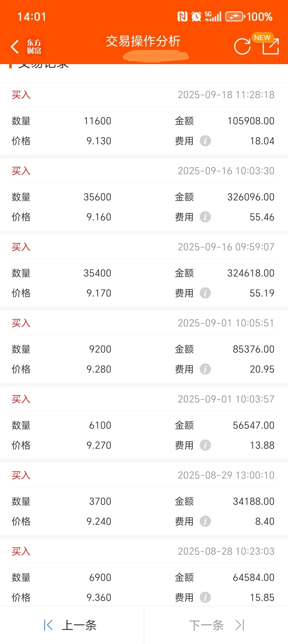
Task: Show fee info for the 55.46 charge
Action: (x=205, y=217)
